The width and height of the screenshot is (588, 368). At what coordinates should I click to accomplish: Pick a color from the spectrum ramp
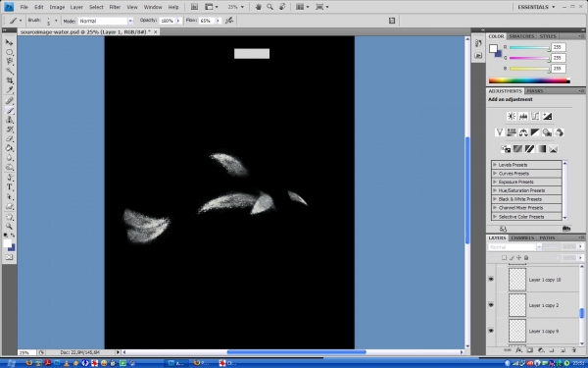point(529,80)
